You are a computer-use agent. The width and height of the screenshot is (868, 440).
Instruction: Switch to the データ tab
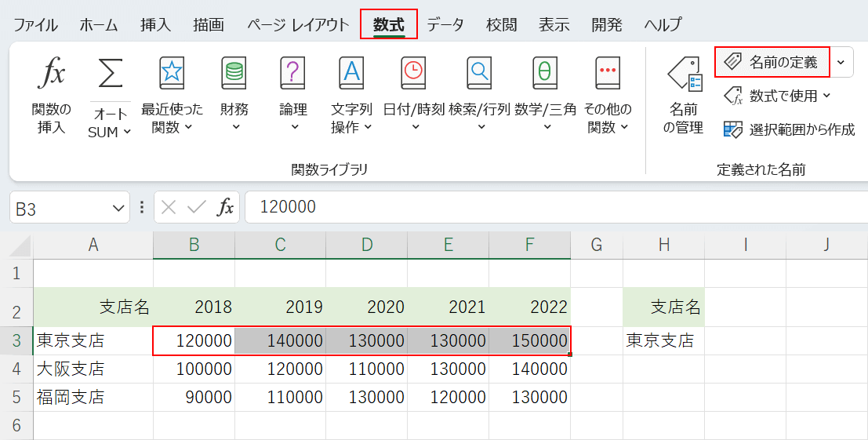click(x=445, y=24)
